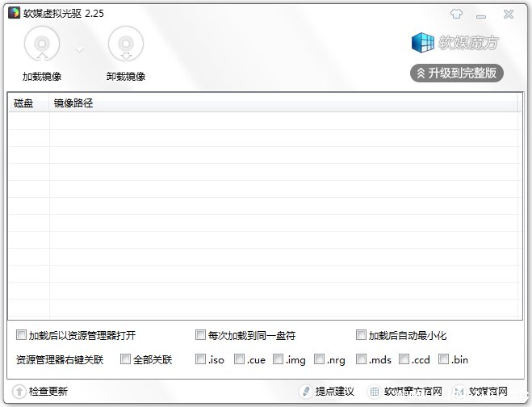Toggle 每次加载到同一盘符 checkbox
This screenshot has height=407, width=532.
pyautogui.click(x=200, y=335)
